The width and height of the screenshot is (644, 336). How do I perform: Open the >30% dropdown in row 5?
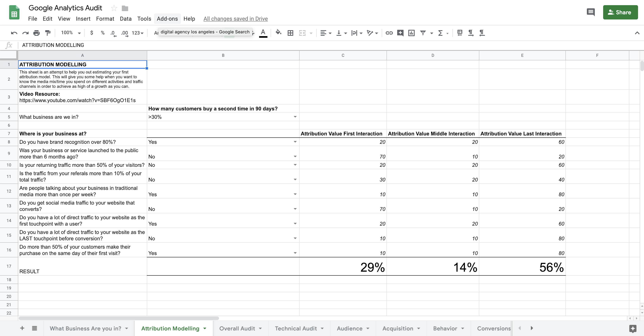295,117
